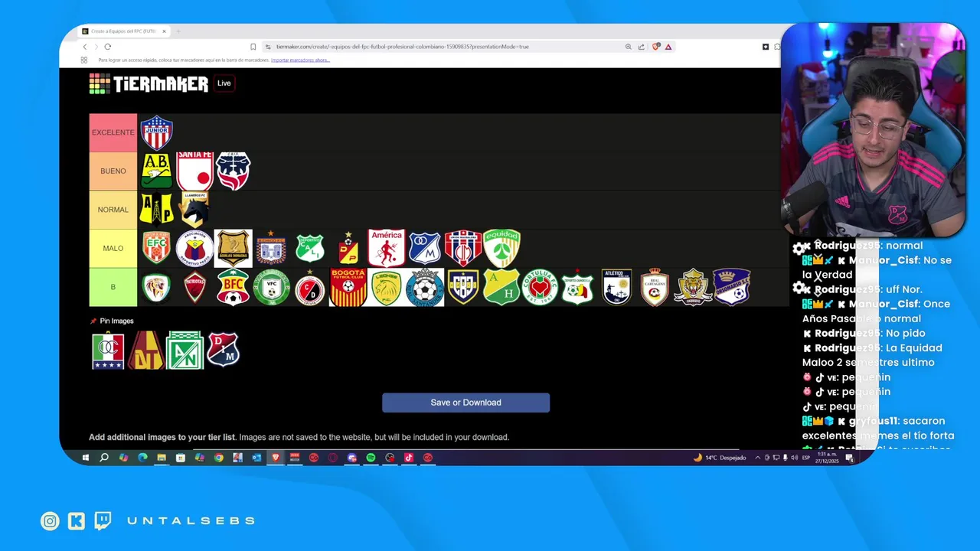The height and width of the screenshot is (551, 980).
Task: Click the Santa Fe team logo
Action: pos(194,171)
